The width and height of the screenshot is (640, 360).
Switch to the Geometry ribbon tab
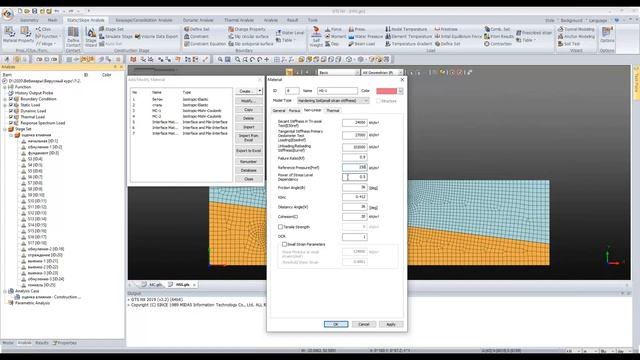[x=29, y=20]
